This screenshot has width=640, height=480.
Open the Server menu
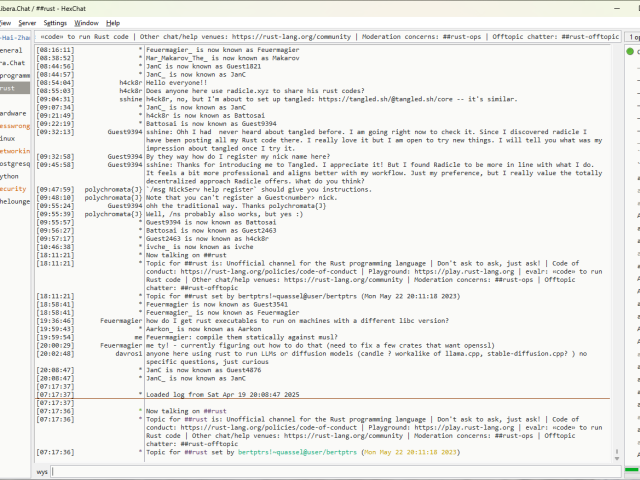(x=26, y=22)
